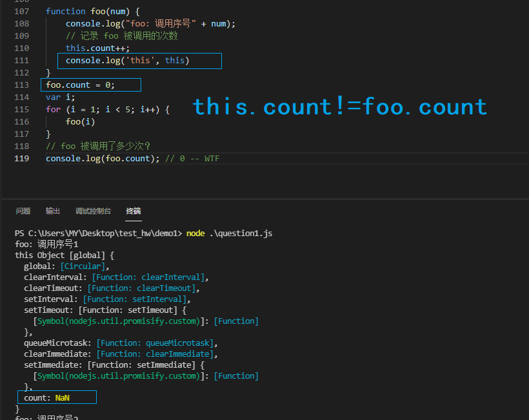Viewport: 529px width, 420px height.
Task: Click the for loop header line
Action: point(108,110)
